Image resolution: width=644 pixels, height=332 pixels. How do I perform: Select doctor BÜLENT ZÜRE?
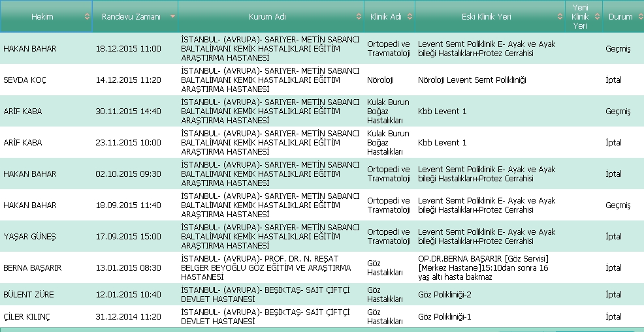point(28,295)
